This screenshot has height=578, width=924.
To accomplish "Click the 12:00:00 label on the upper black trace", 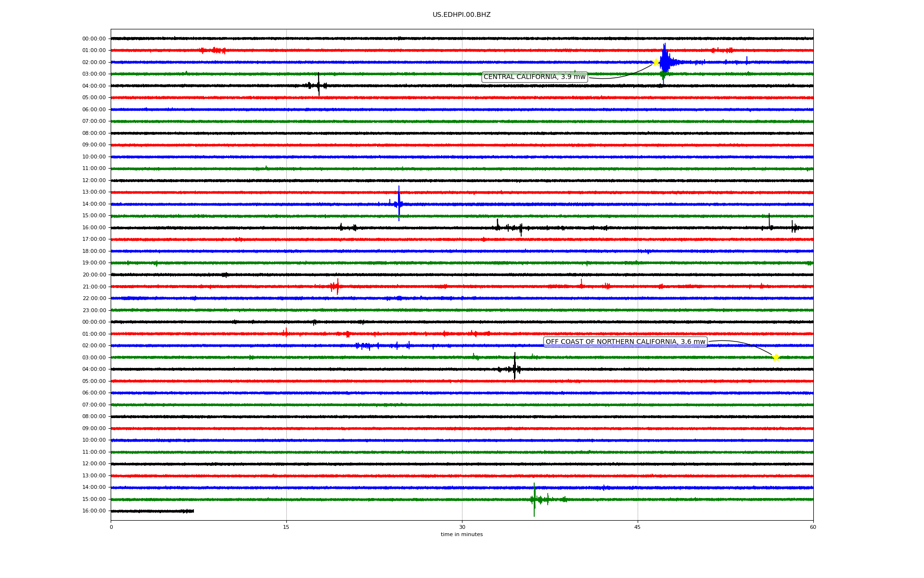I will click(94, 180).
